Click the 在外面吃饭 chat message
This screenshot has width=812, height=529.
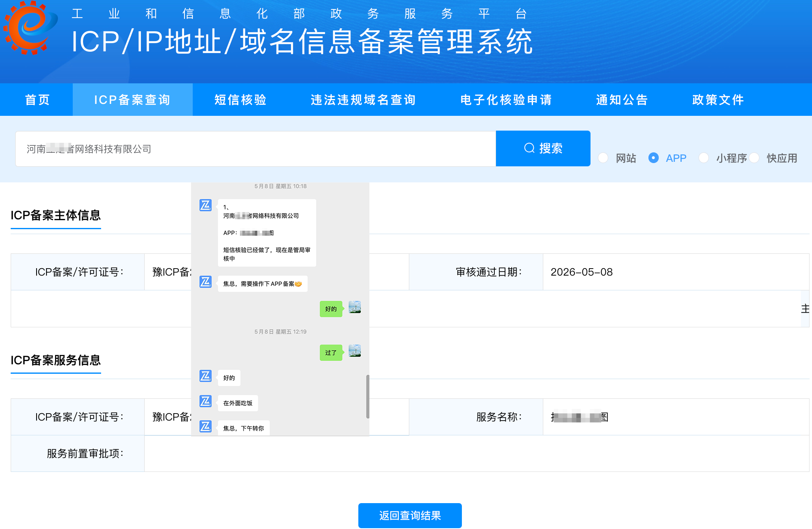238,403
